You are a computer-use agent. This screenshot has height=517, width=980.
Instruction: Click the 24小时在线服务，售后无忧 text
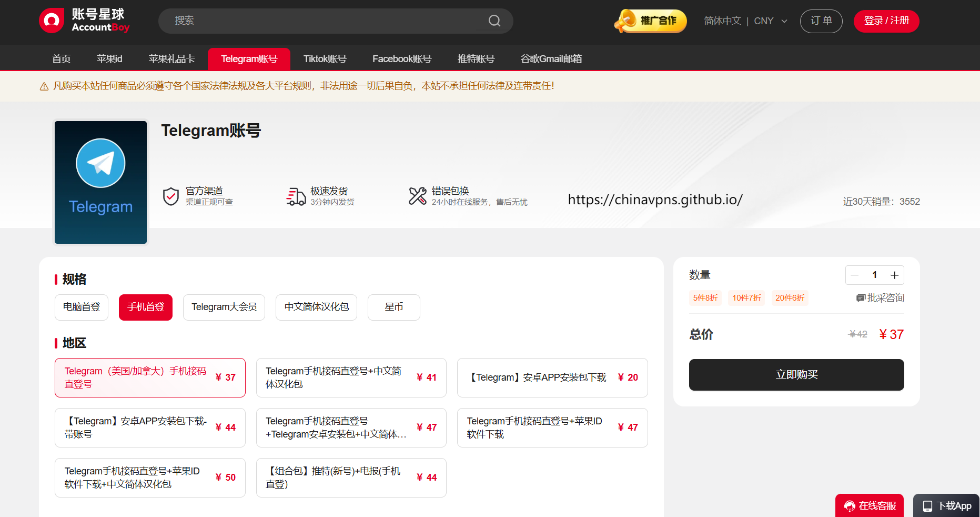pyautogui.click(x=479, y=202)
